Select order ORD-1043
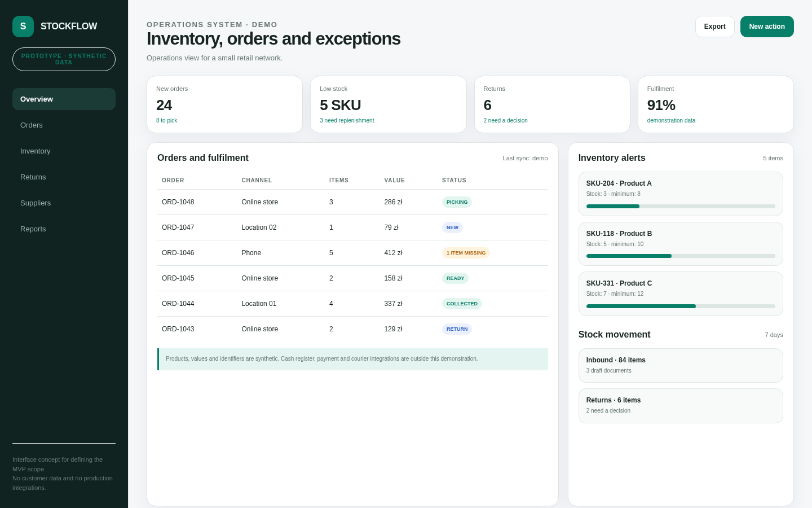Screen dimensions: 812x508 point(352,329)
